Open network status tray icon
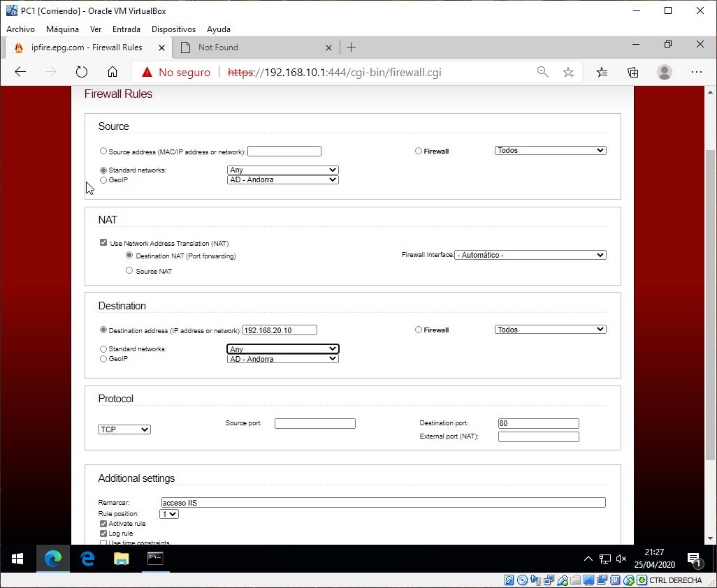Image resolution: width=717 pixels, height=588 pixels. 605,558
